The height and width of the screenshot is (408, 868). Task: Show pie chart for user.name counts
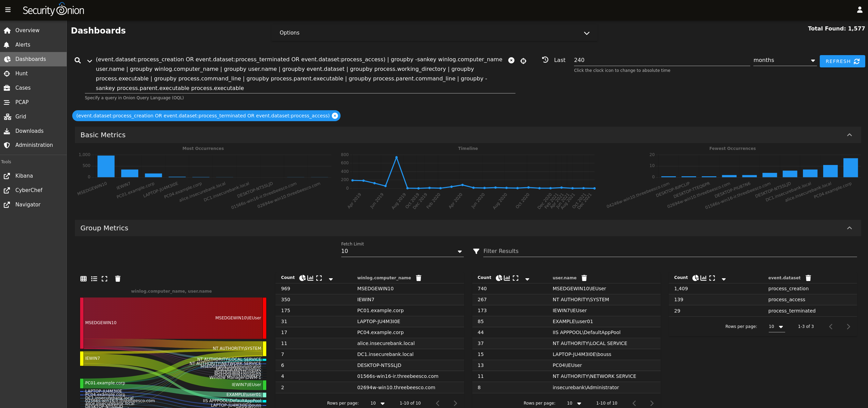(499, 278)
